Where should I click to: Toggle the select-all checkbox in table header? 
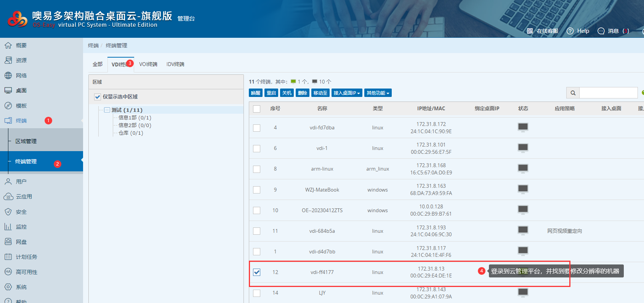(x=257, y=109)
